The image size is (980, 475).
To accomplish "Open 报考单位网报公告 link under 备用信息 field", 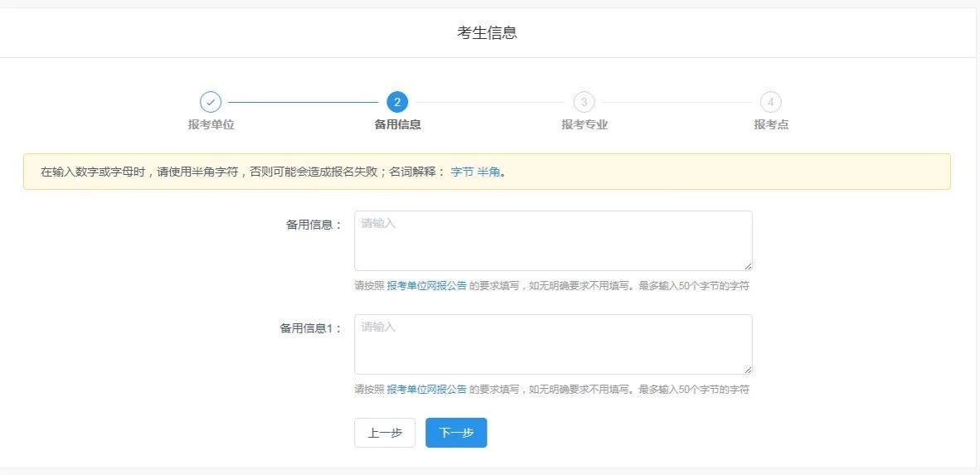I will (x=426, y=286).
